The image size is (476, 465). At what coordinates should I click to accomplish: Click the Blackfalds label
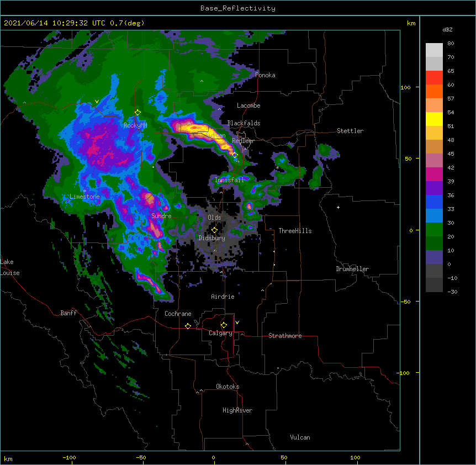point(244,123)
